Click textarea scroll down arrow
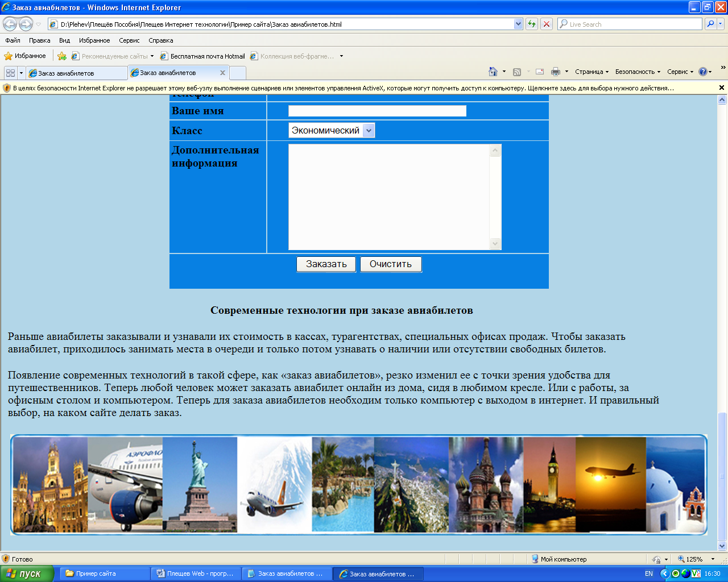728x582 pixels. pos(495,244)
